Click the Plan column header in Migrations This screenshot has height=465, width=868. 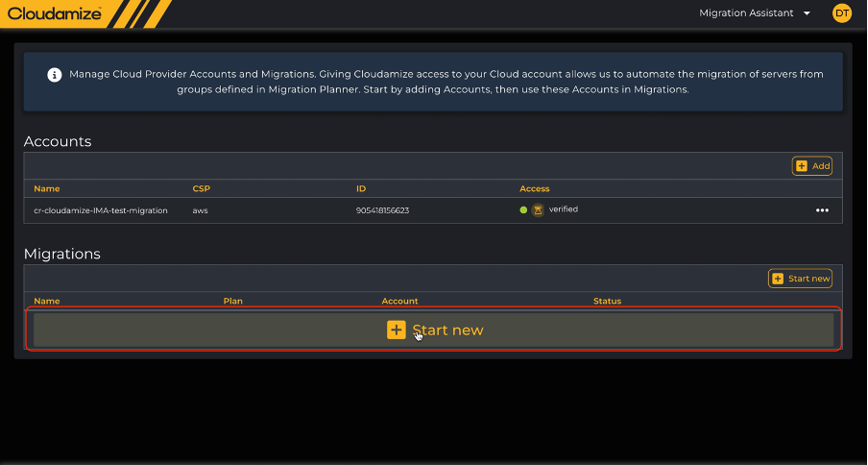(x=233, y=301)
